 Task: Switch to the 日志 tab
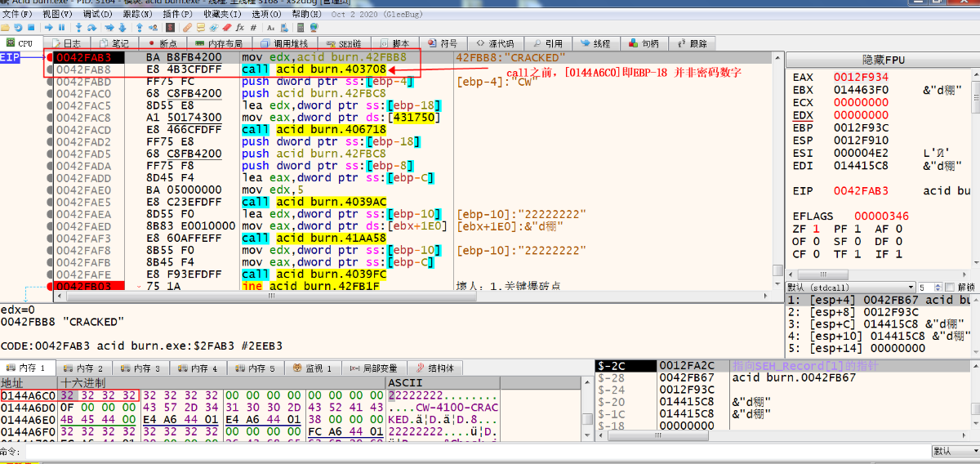[x=66, y=43]
